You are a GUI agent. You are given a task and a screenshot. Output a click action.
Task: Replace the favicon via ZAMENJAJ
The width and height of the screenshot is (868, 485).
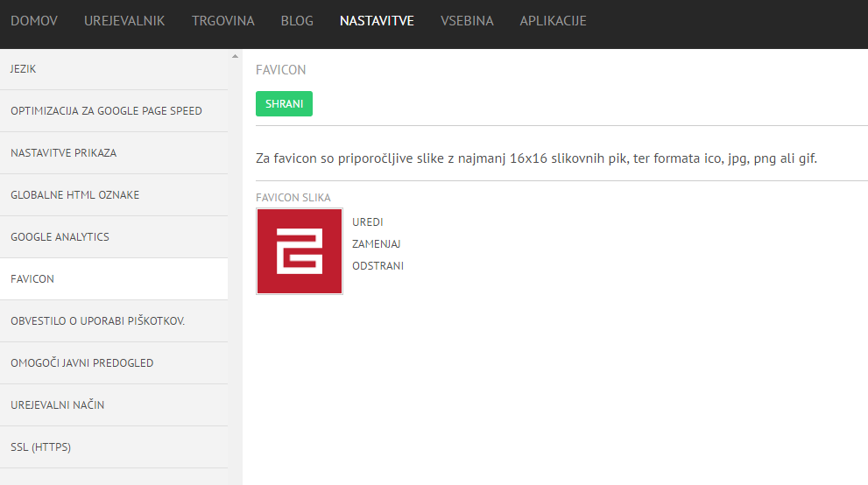pos(376,244)
